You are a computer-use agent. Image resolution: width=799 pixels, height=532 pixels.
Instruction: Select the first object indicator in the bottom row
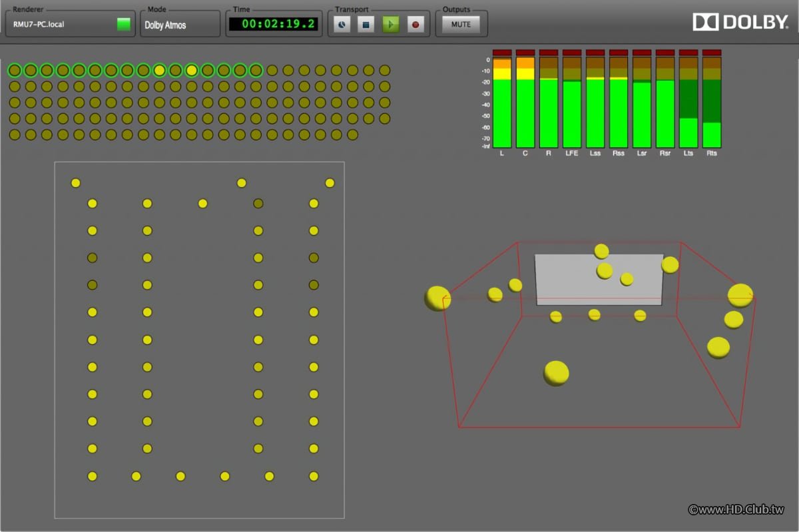pos(15,134)
